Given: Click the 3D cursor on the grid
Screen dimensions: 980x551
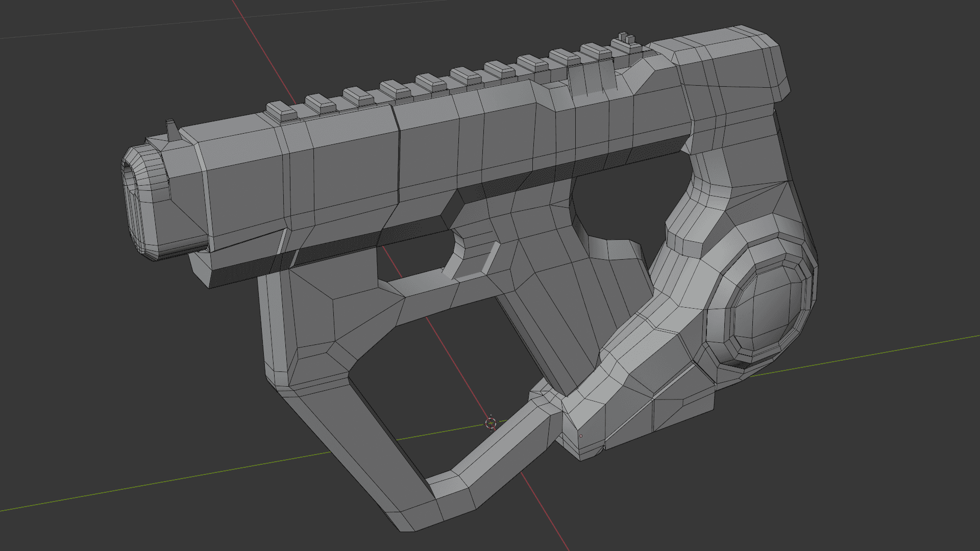Looking at the screenshot, I should click(x=491, y=423).
